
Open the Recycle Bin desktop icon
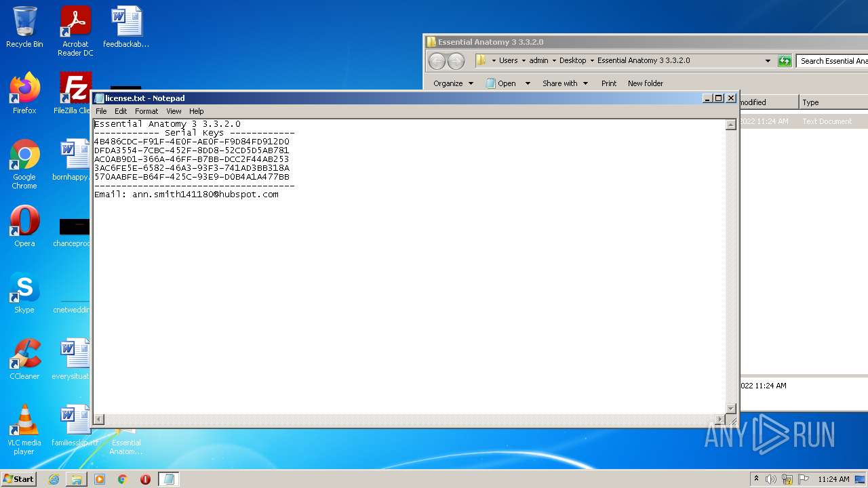pyautogui.click(x=24, y=27)
